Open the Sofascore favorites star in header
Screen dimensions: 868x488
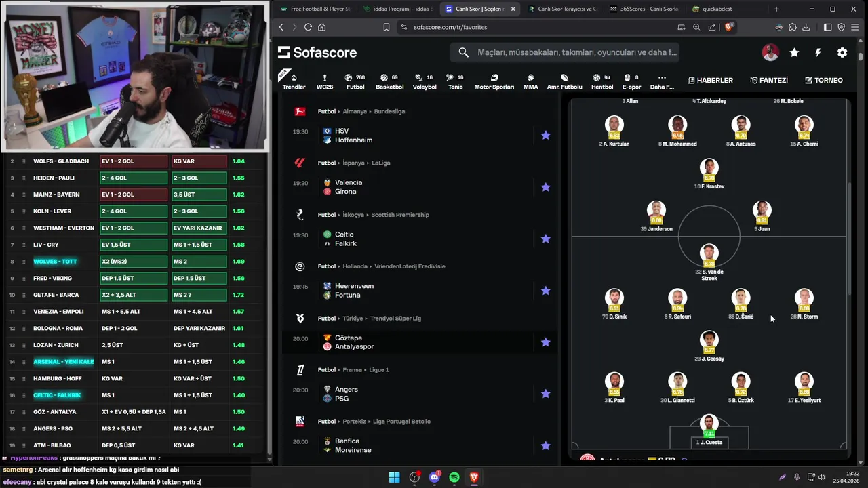coord(794,52)
